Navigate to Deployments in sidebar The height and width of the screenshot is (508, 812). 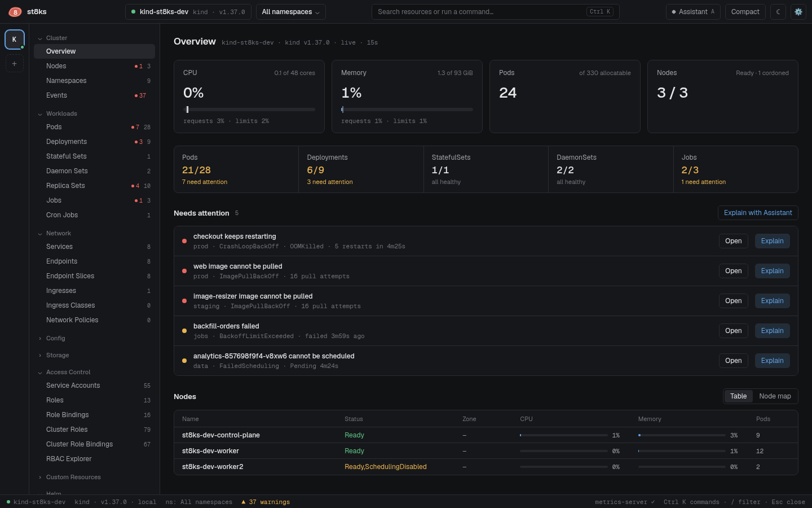[x=94, y=142]
